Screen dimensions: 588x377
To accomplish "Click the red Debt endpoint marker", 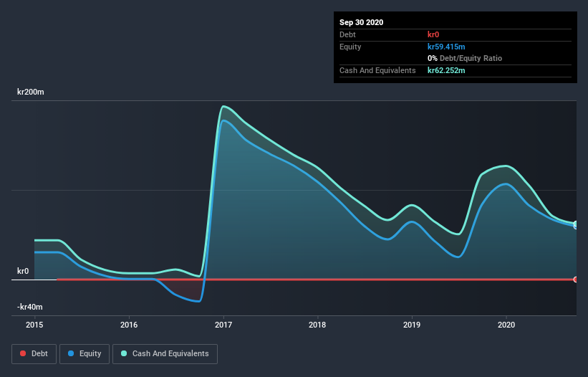I will [x=576, y=280].
